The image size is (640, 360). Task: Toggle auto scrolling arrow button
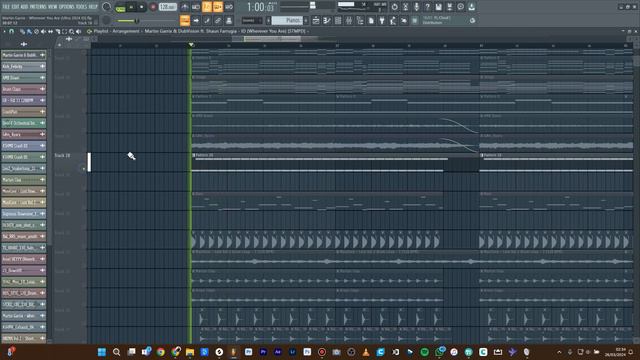point(196,20)
